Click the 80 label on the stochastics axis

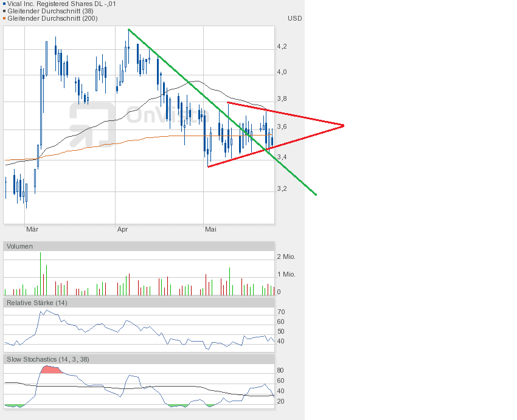coord(280,370)
